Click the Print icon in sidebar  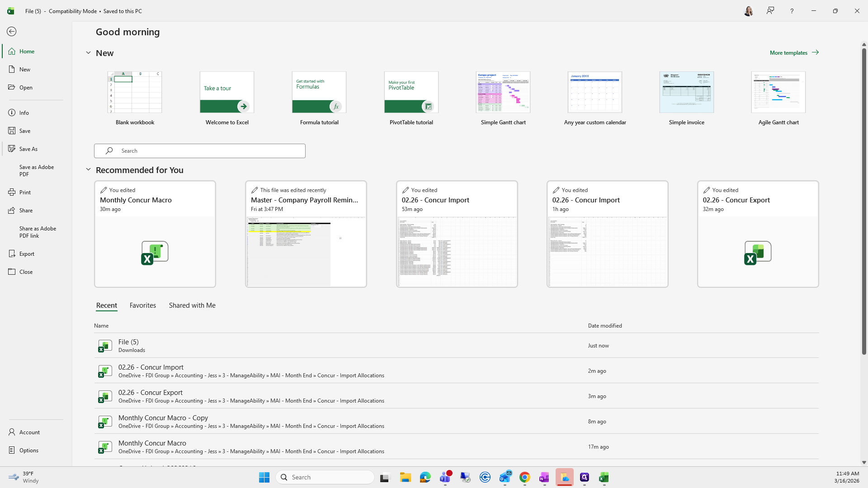(x=12, y=192)
